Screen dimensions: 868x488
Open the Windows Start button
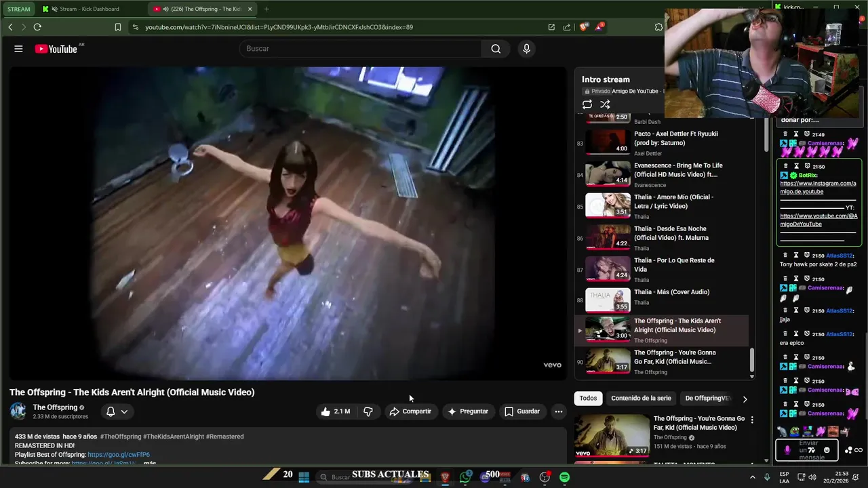point(304,478)
